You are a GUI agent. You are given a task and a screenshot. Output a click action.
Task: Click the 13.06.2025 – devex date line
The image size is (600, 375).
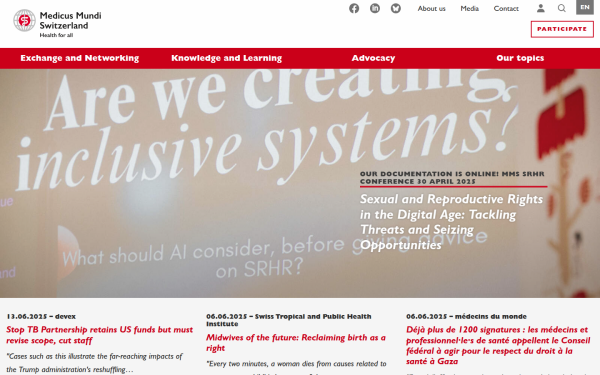(41, 316)
